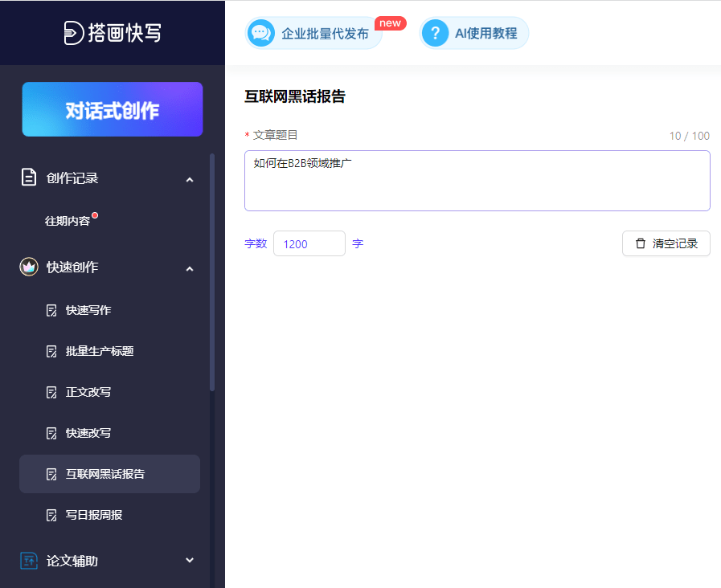The height and width of the screenshot is (588, 721).
Task: Click the 字数 word count input showing 1200
Action: (309, 243)
